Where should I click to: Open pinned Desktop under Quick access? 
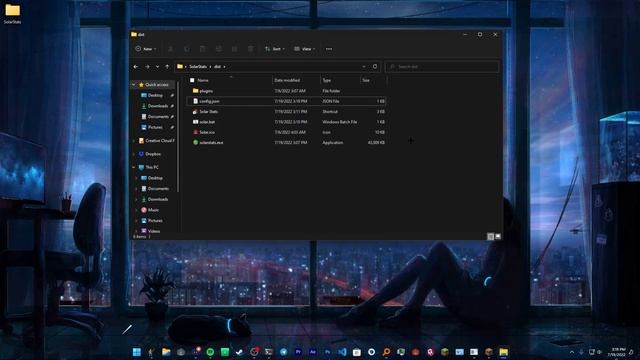click(155, 96)
